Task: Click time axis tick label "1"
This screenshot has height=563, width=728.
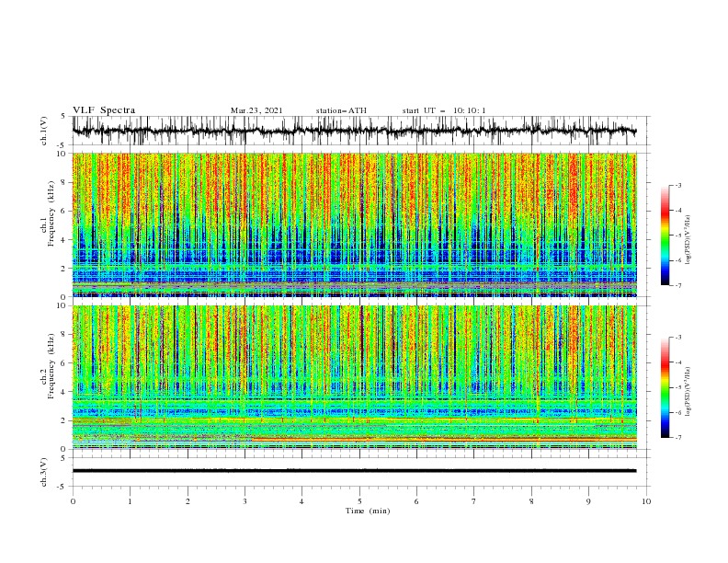Action: pyautogui.click(x=130, y=501)
